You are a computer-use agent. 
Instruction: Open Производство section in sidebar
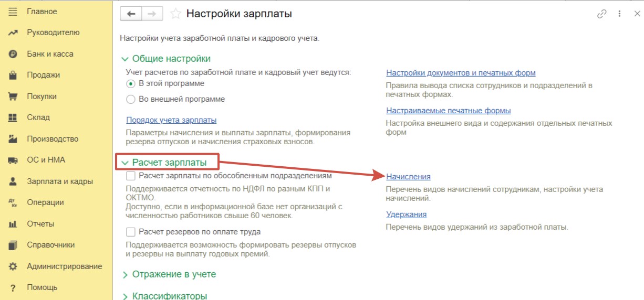click(x=53, y=139)
